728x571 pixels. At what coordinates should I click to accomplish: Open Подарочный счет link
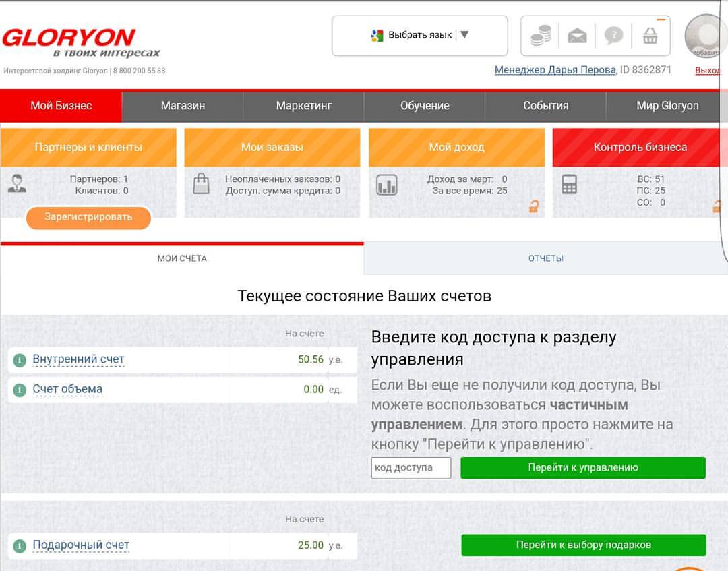pyautogui.click(x=81, y=545)
